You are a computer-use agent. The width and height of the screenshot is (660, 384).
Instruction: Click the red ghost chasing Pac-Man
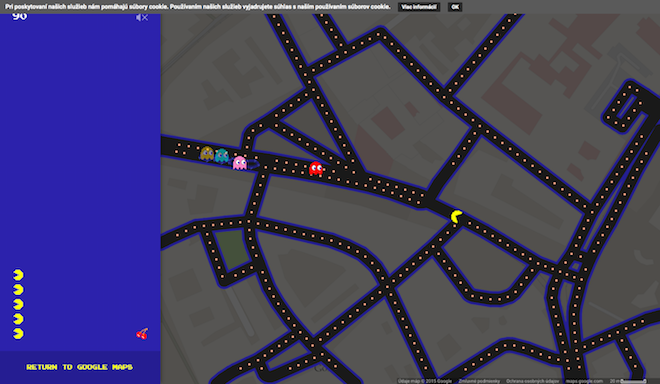click(x=316, y=168)
